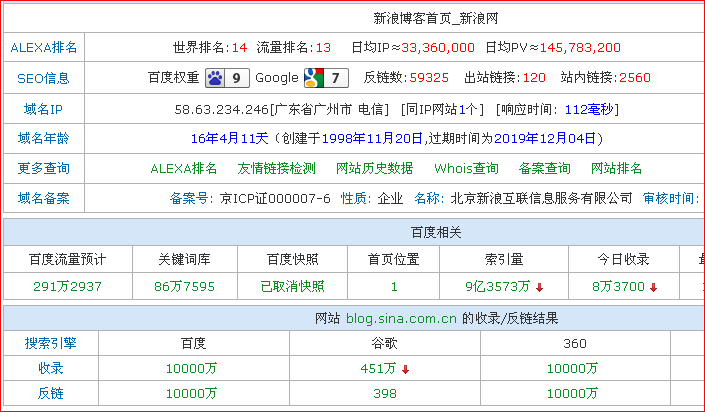Open the 网站排名 link

click(616, 169)
